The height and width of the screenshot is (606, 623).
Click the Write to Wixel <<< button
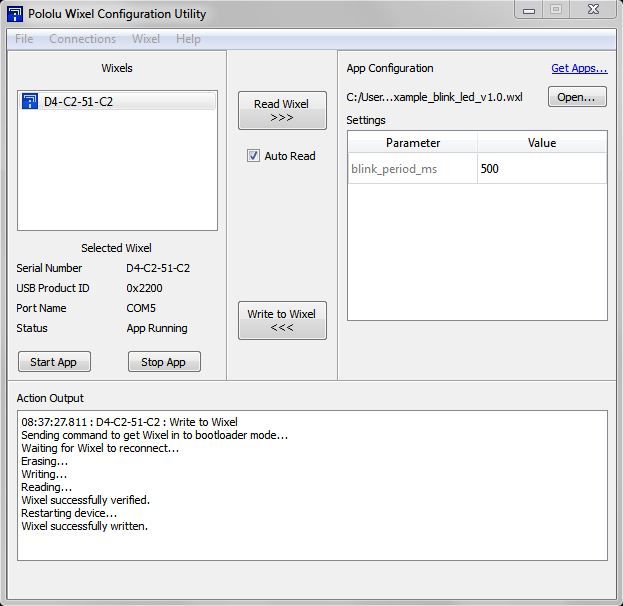coord(282,320)
